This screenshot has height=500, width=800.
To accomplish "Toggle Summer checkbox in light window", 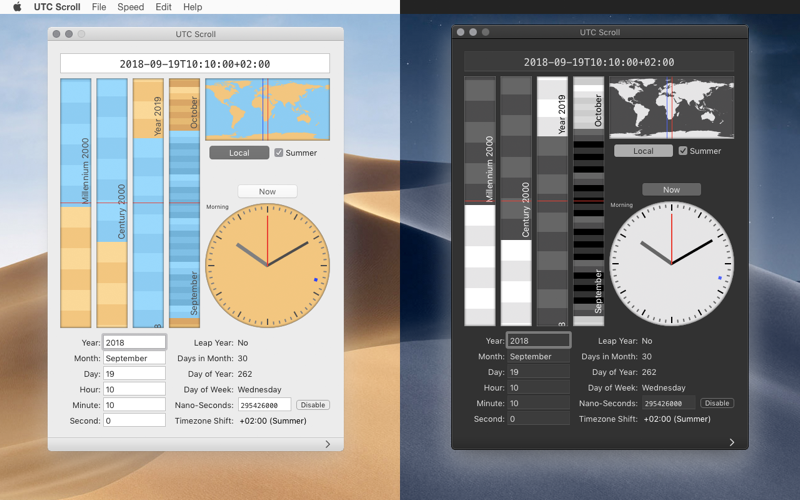I will [279, 153].
